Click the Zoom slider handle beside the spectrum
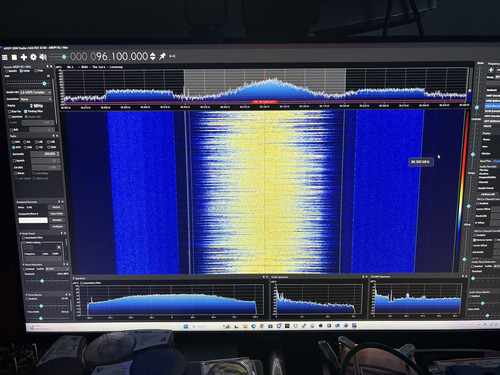The height and width of the screenshot is (375, 500). click(x=477, y=107)
